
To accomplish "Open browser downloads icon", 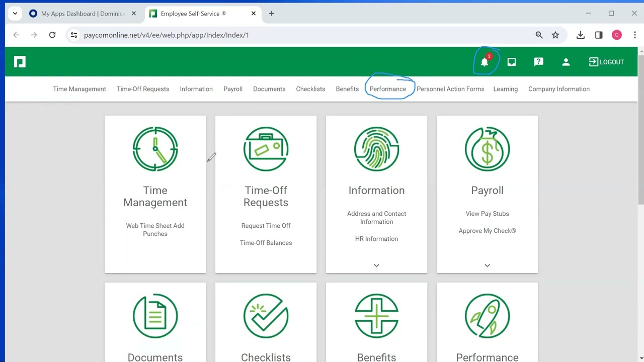I will pyautogui.click(x=581, y=35).
